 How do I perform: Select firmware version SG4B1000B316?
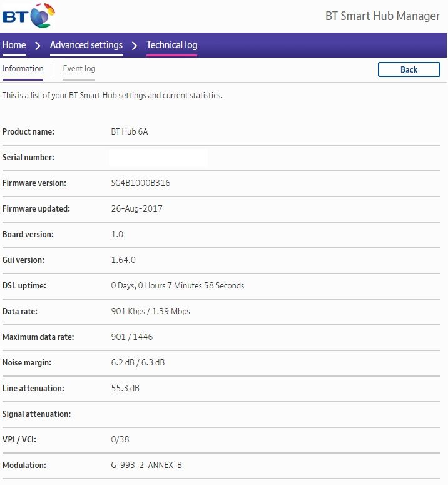(141, 183)
